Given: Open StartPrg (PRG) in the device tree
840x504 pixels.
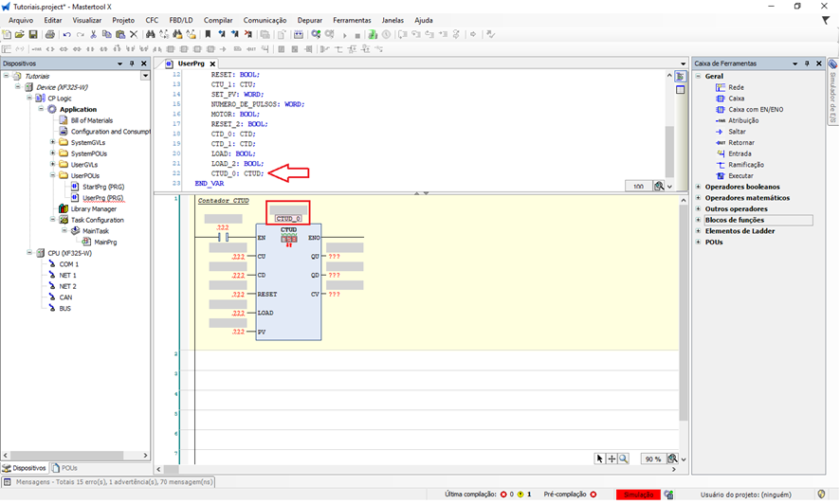Looking at the screenshot, I should (x=103, y=187).
